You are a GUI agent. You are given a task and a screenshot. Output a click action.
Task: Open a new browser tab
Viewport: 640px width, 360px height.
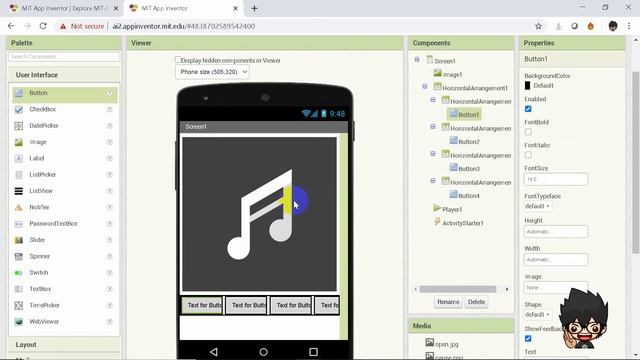[x=254, y=8]
